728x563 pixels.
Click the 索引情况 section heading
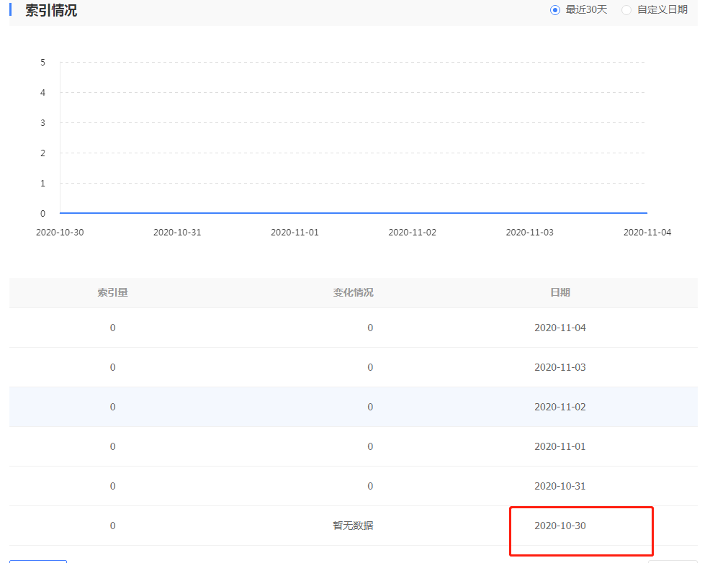pos(51,11)
